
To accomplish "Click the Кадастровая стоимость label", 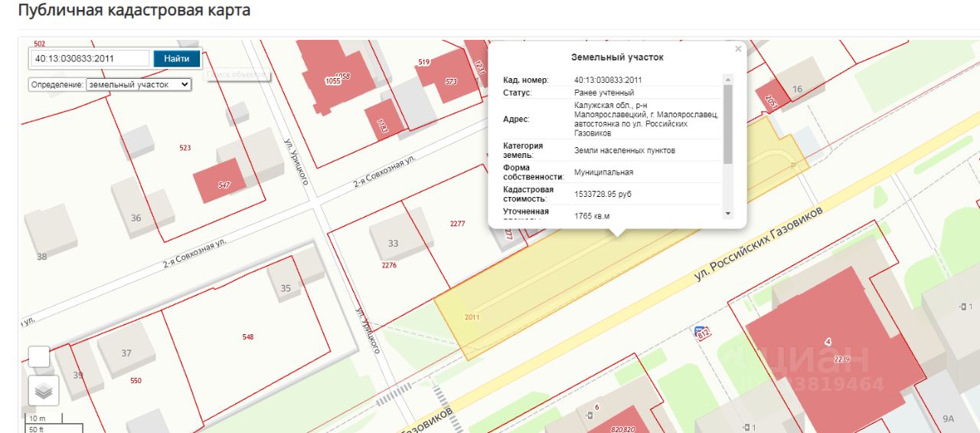I will 528,195.
